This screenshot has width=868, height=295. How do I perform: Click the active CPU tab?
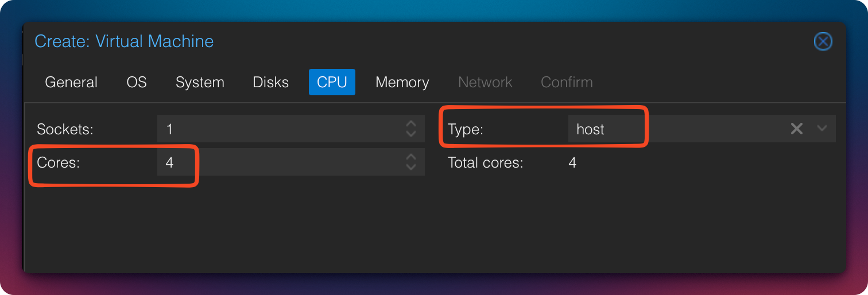(332, 82)
